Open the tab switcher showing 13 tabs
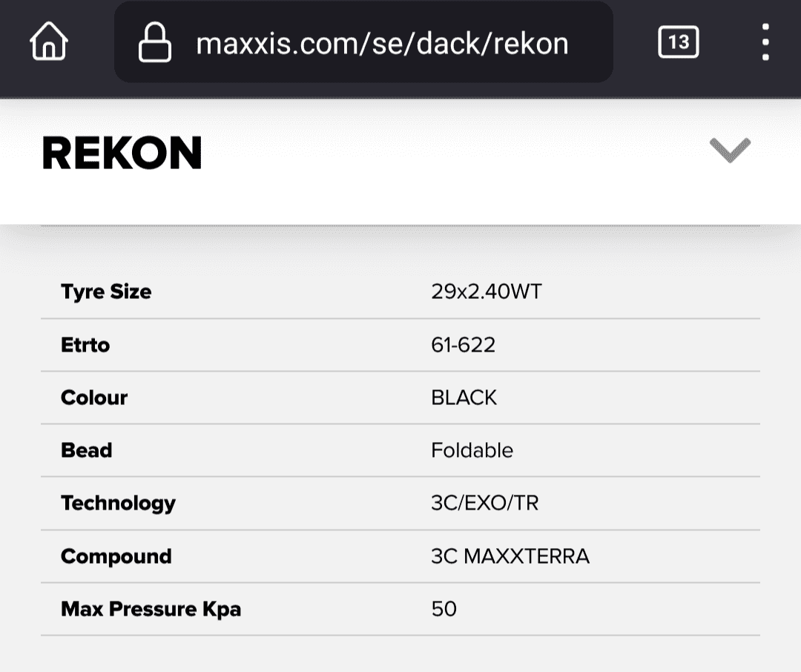The image size is (801, 672). [679, 42]
